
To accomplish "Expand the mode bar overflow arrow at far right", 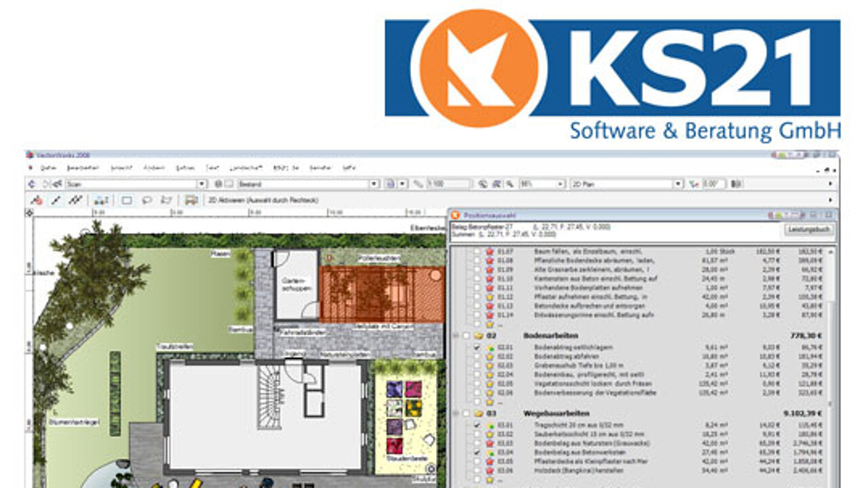I will (831, 200).
